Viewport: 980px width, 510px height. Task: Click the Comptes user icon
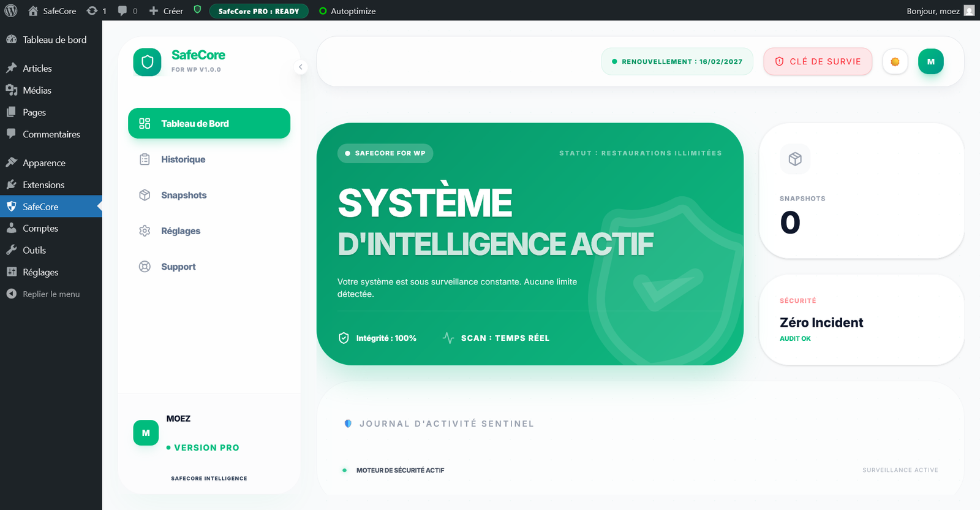(11, 228)
